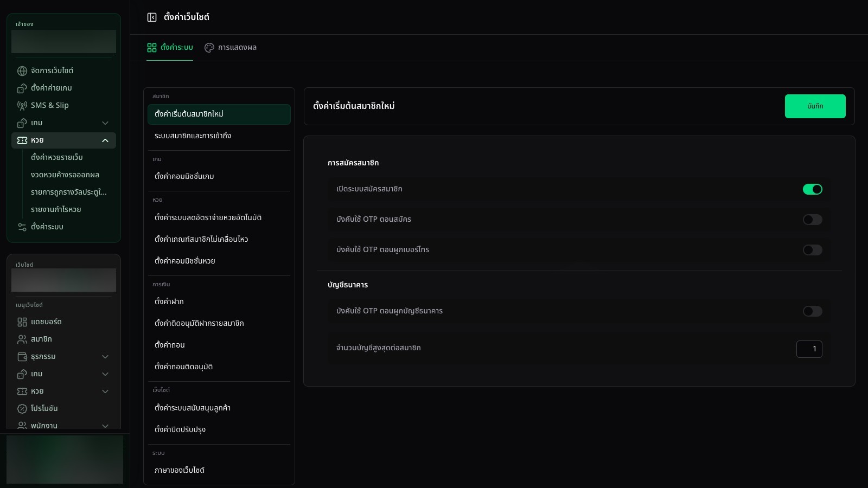Click the globe icon for จัดการเว็บไซต์
The height and width of the screenshot is (488, 868).
(22, 71)
